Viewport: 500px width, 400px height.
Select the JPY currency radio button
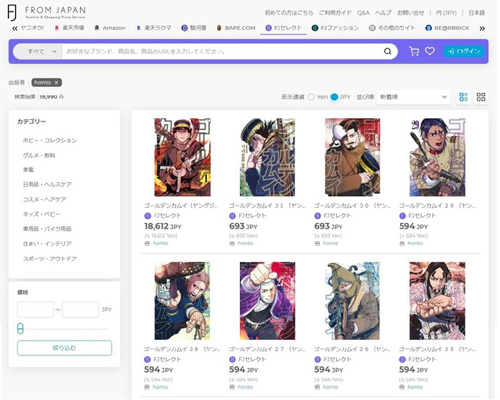(x=334, y=97)
